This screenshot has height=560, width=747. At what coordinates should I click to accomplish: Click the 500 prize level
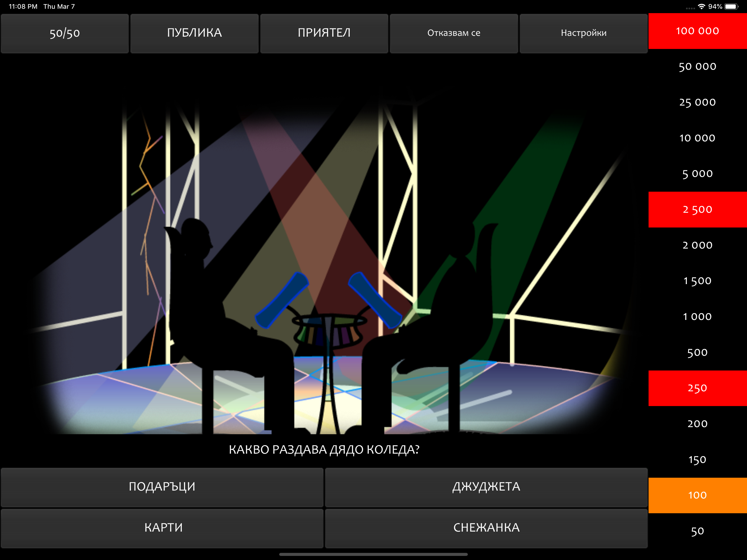click(x=698, y=353)
